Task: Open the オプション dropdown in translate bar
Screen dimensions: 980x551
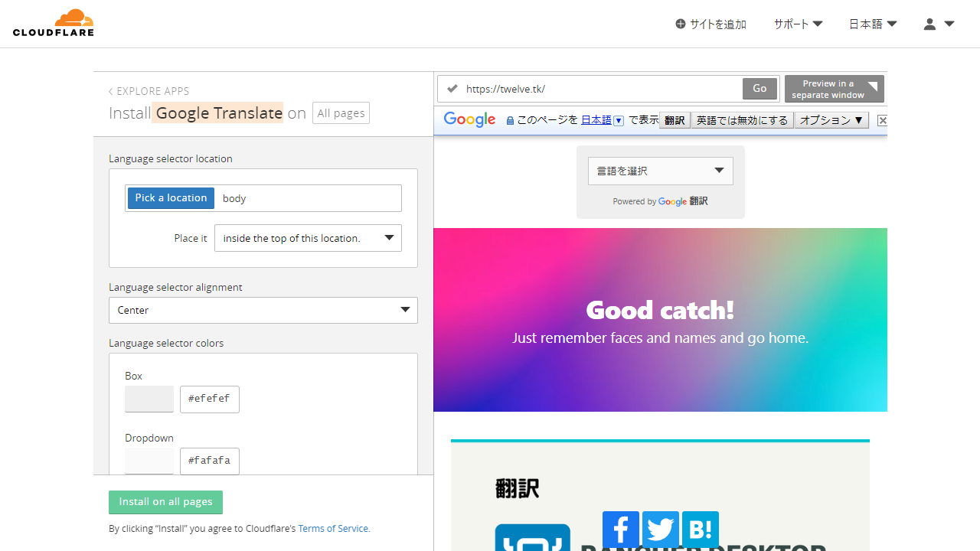Action: [831, 120]
